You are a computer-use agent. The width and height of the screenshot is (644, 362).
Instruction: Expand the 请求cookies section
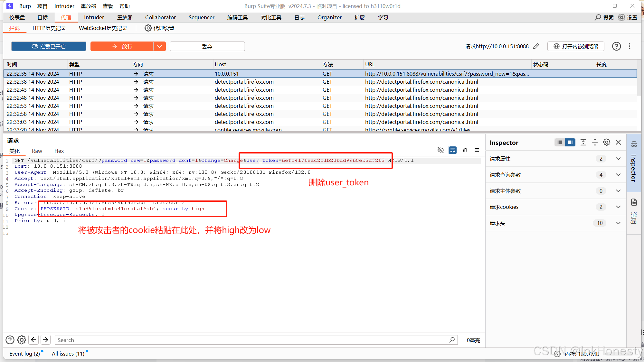click(618, 207)
